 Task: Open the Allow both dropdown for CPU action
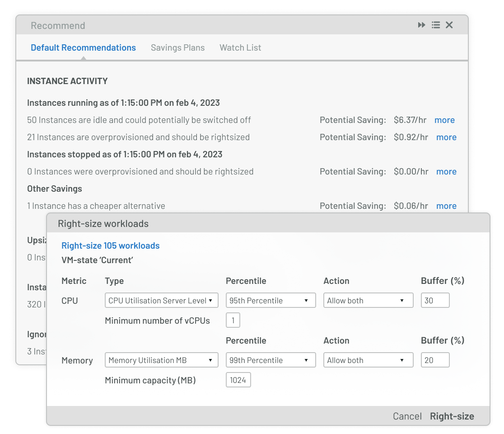(x=368, y=300)
